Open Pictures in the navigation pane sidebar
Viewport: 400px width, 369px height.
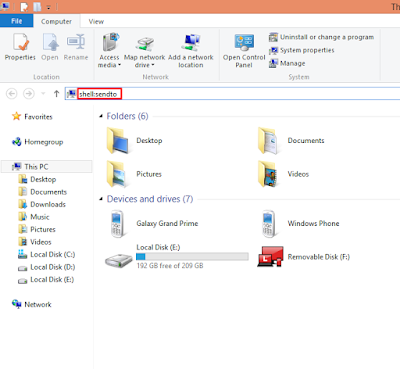pyautogui.click(x=37, y=229)
